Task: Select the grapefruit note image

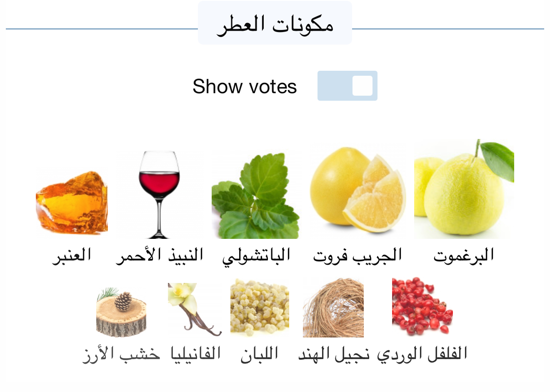Action: click(x=358, y=189)
